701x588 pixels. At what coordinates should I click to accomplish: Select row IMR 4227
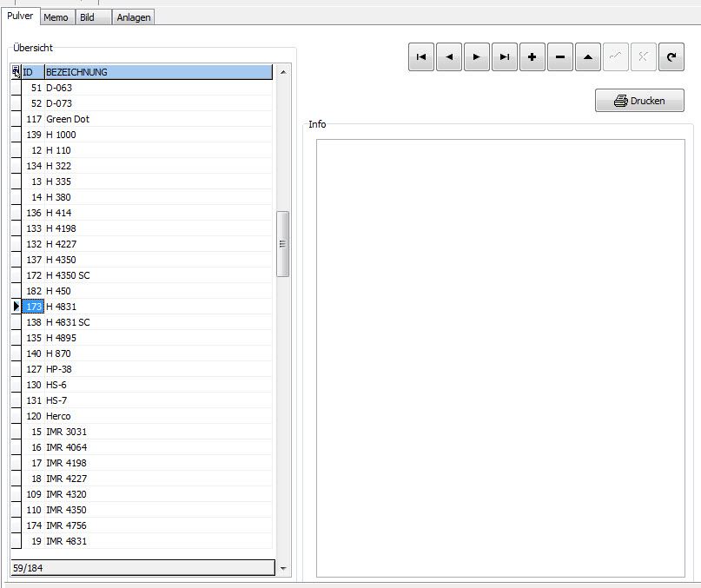point(142,479)
